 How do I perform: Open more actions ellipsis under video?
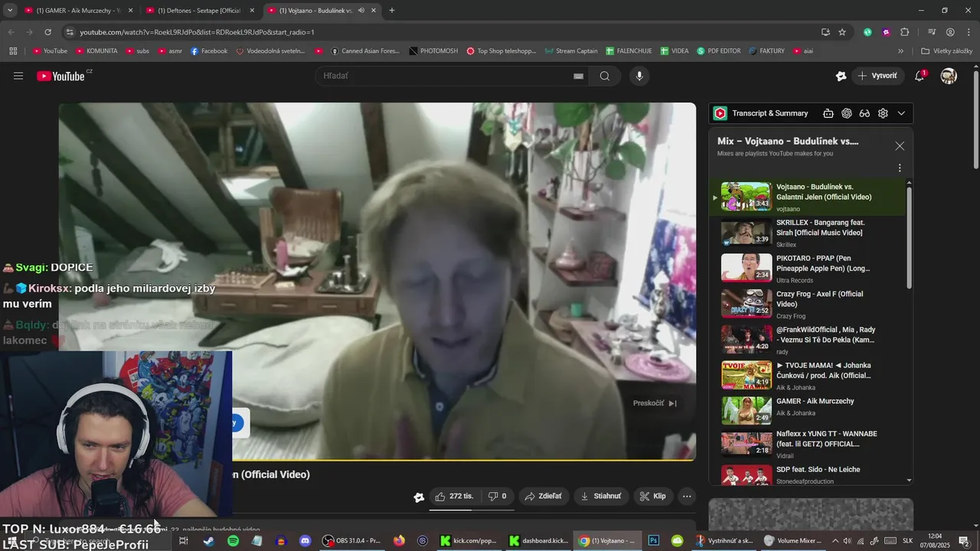687,496
